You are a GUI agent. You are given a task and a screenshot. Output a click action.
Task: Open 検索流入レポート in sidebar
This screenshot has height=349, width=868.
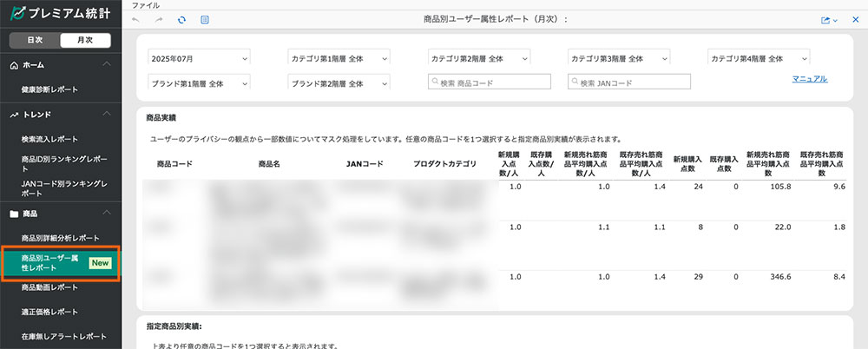(x=49, y=139)
